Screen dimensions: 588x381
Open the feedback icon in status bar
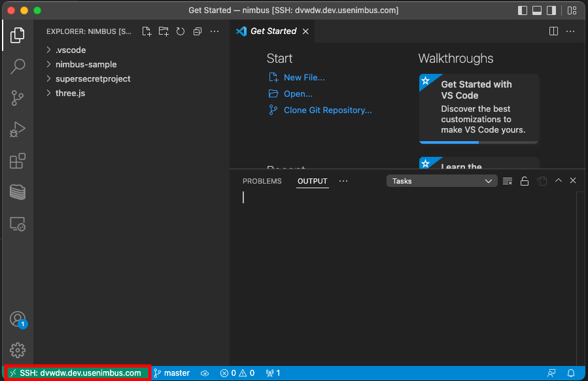(551, 373)
